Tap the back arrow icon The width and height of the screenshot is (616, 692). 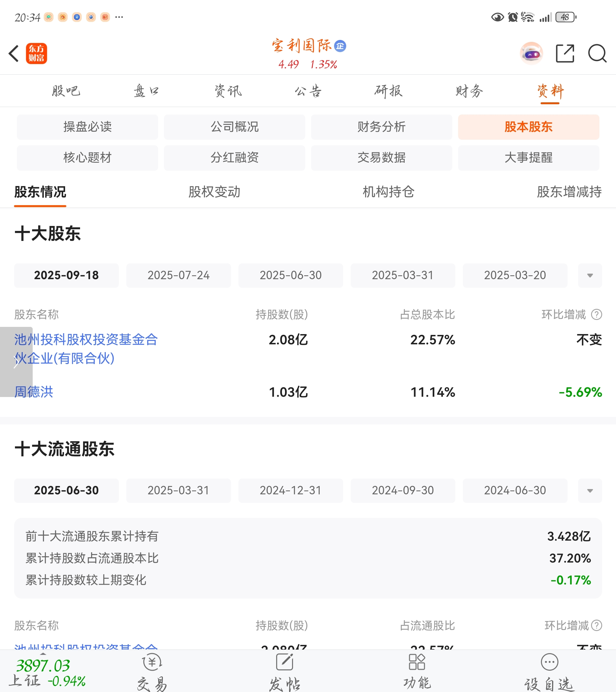tap(14, 54)
